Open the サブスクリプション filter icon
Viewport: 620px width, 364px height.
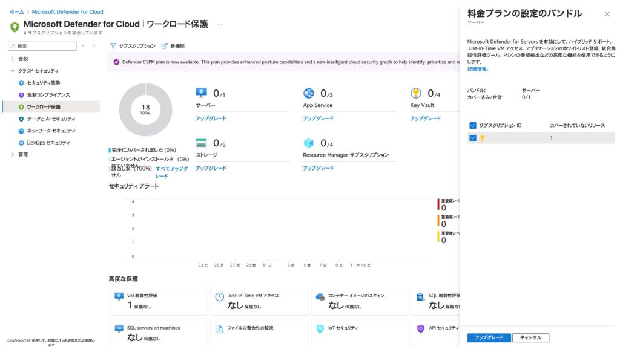pyautogui.click(x=113, y=46)
